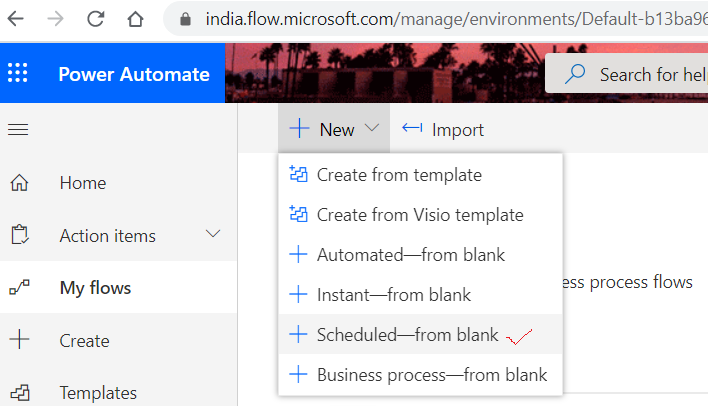Image resolution: width=708 pixels, height=406 pixels.
Task: Expand the Action items chevron
Action: tap(213, 234)
